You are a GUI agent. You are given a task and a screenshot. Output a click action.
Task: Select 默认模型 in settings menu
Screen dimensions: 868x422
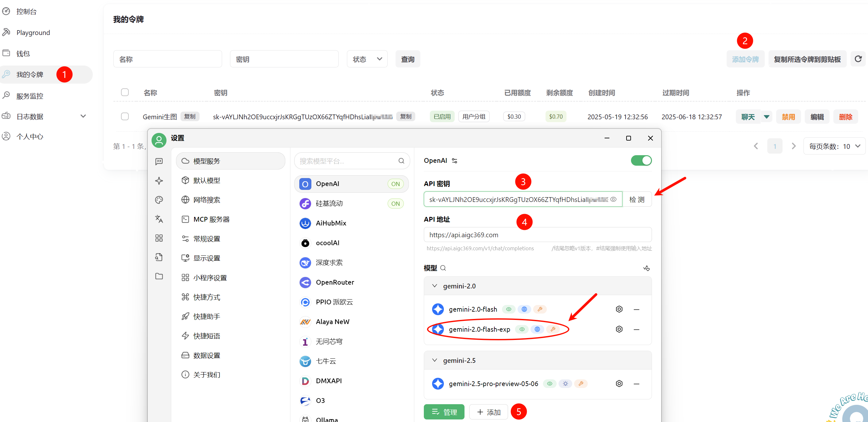point(207,181)
